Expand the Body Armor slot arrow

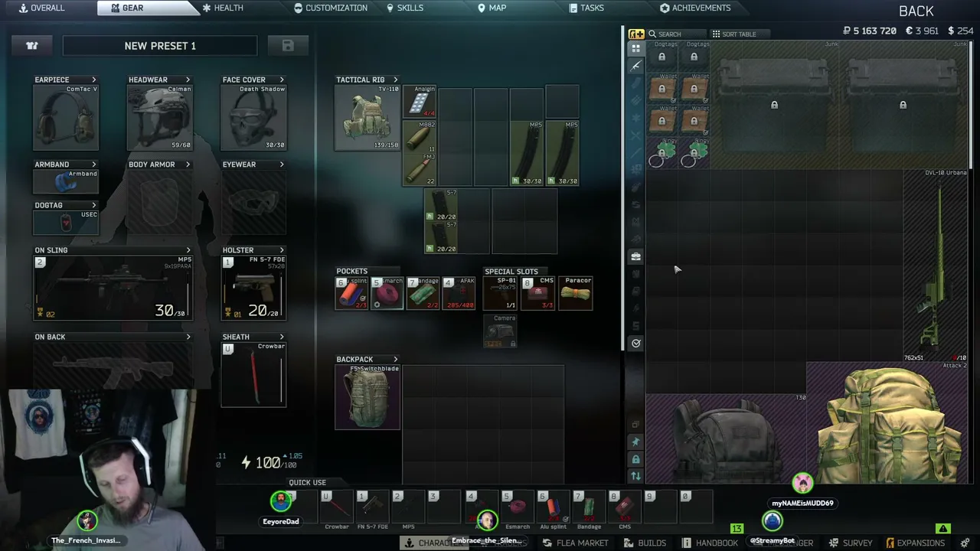click(188, 165)
